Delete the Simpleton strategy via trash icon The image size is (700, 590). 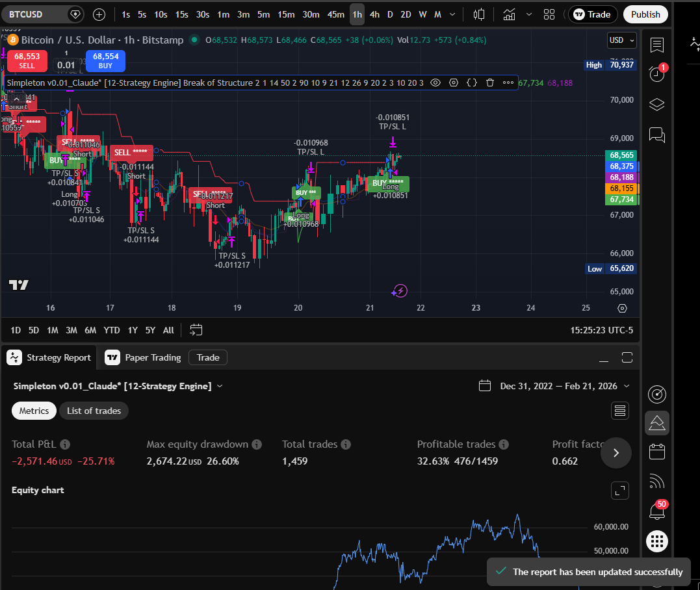tap(489, 83)
